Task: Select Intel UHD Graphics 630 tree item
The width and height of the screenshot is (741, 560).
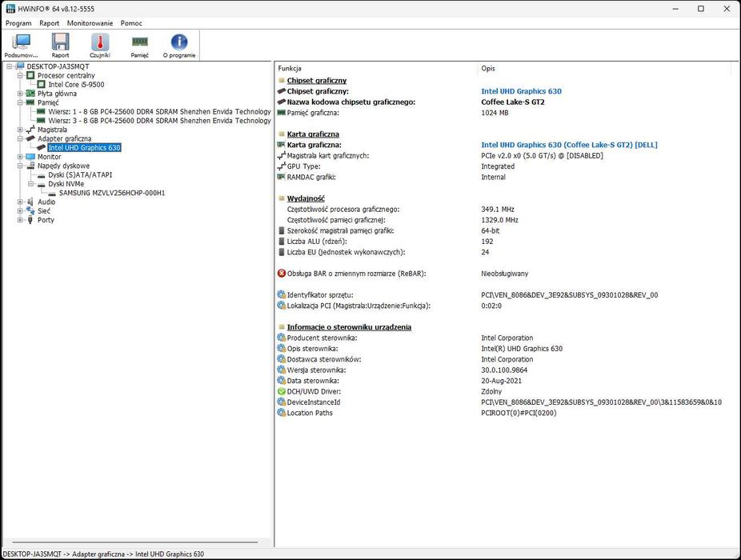Action: point(84,147)
